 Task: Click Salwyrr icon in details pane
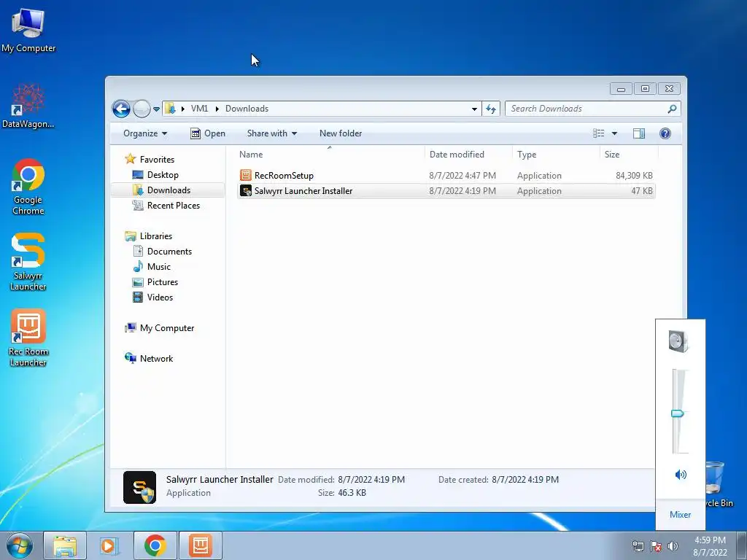pyautogui.click(x=139, y=487)
